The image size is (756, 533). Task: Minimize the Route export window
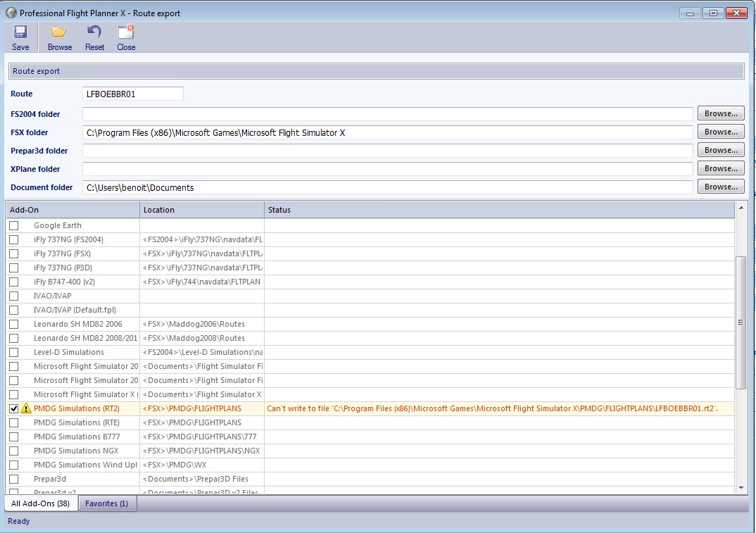[690, 13]
